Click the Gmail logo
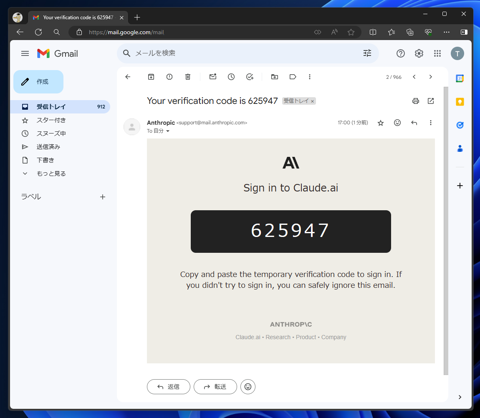Image resolution: width=480 pixels, height=418 pixels. pos(57,53)
